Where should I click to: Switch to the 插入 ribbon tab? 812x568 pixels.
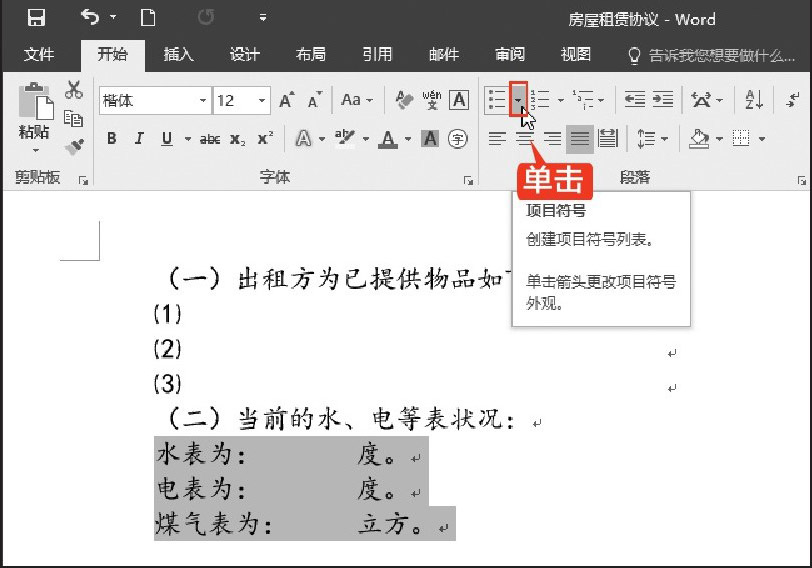(x=178, y=54)
